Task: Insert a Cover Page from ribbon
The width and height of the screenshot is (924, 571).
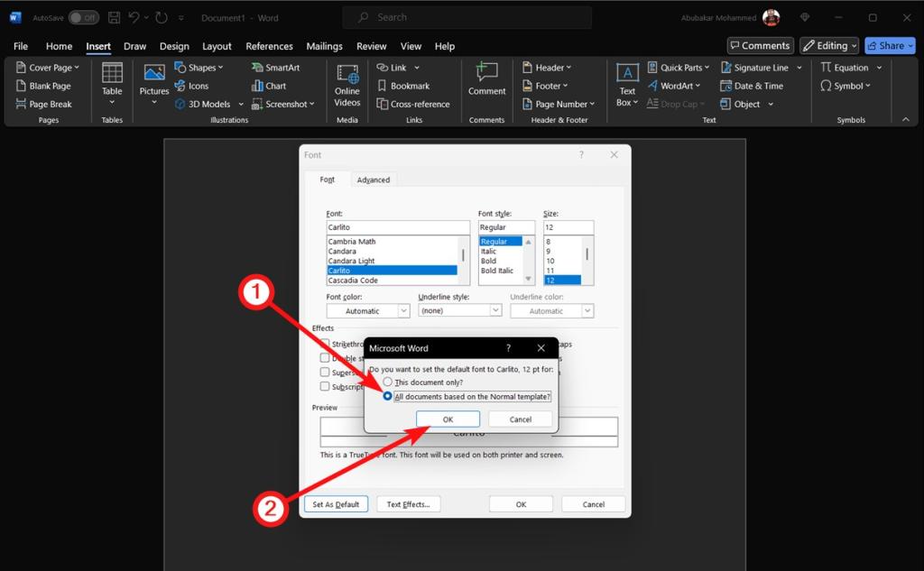Action: [x=47, y=68]
